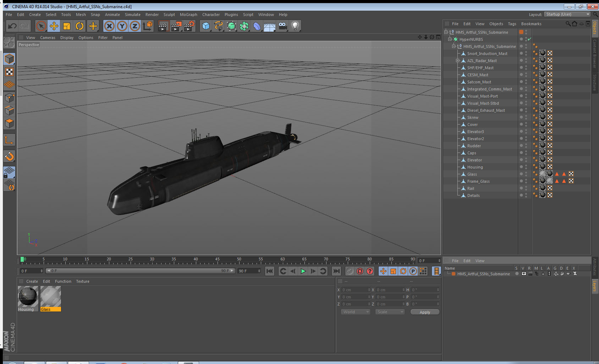Add light bulb object icon
The height and width of the screenshot is (364, 599).
coord(295,26)
